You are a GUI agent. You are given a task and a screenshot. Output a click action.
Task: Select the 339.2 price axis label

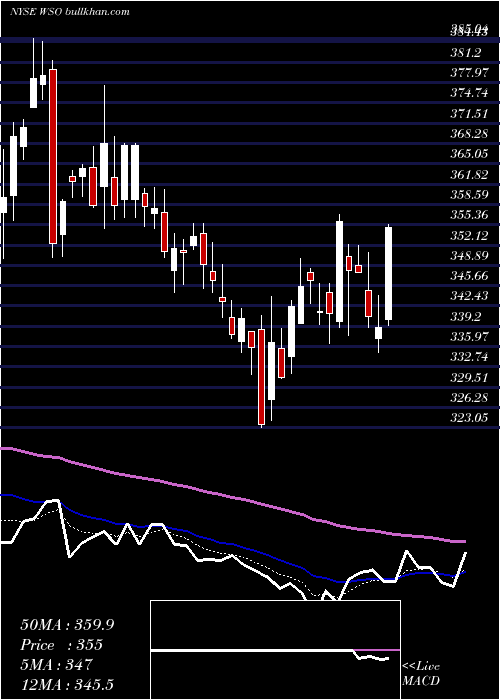(466, 316)
